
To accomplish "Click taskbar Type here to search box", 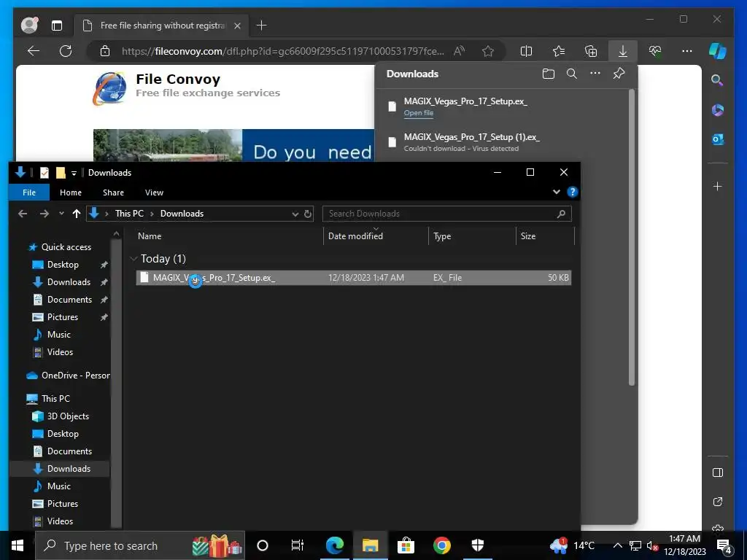I will [140, 545].
